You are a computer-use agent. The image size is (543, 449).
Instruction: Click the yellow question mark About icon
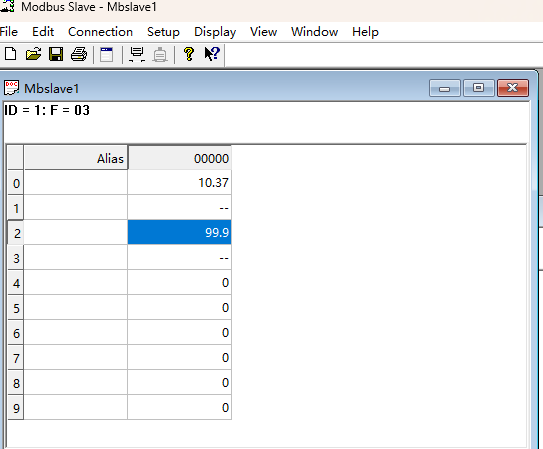[189, 54]
